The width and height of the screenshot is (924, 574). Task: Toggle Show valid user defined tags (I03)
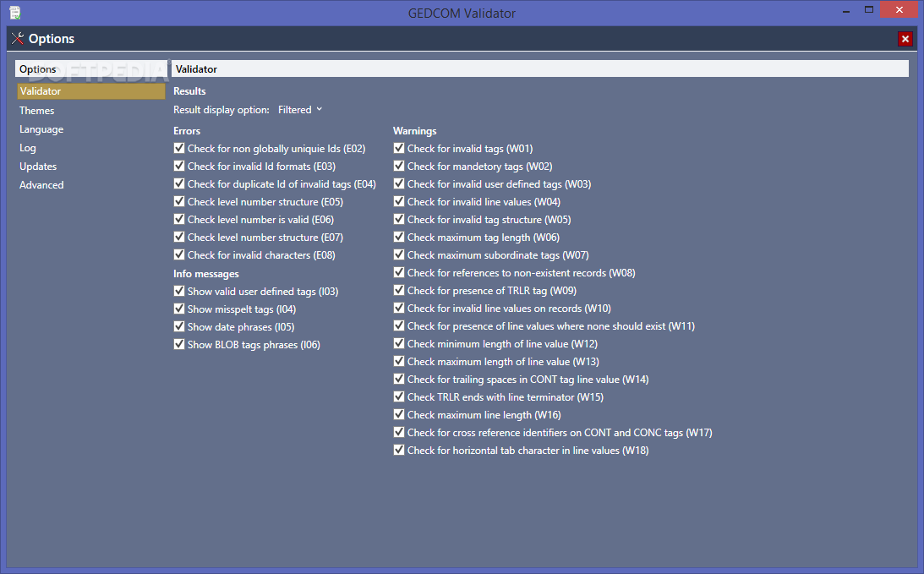[x=179, y=291]
